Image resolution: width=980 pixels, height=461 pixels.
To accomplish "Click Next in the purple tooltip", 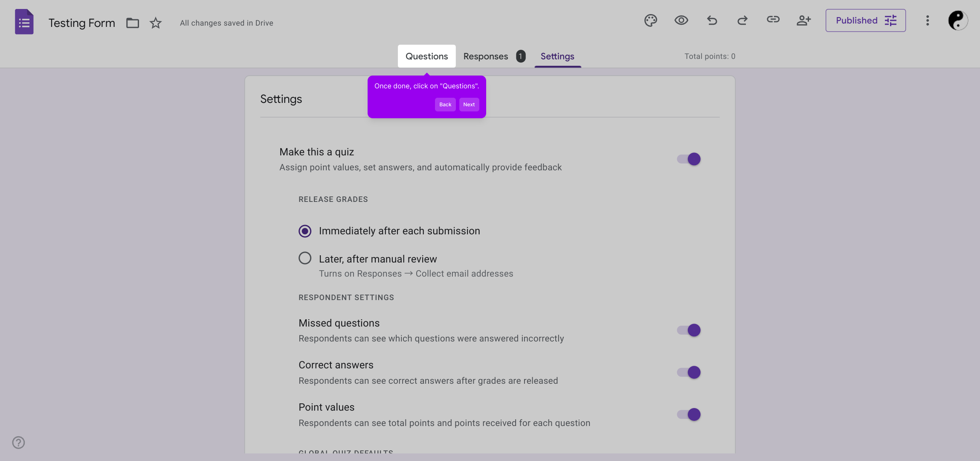I will tap(469, 105).
